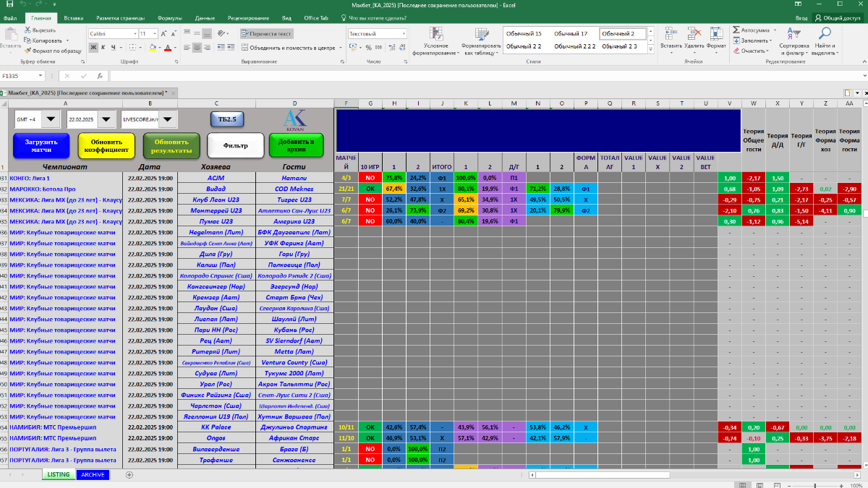Image resolution: width=868 pixels, height=488 pixels.
Task: Click the ТБ2.5 button
Action: pyautogui.click(x=228, y=119)
